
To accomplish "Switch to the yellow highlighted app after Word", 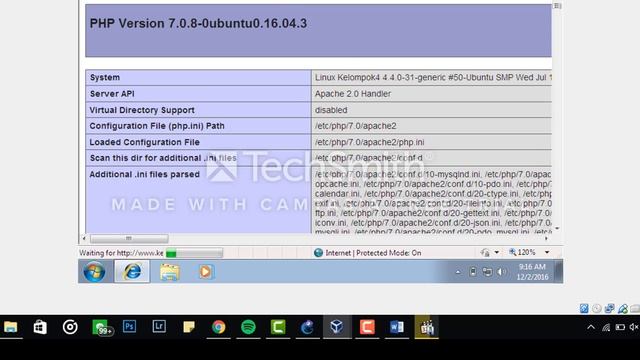I will point(427,327).
